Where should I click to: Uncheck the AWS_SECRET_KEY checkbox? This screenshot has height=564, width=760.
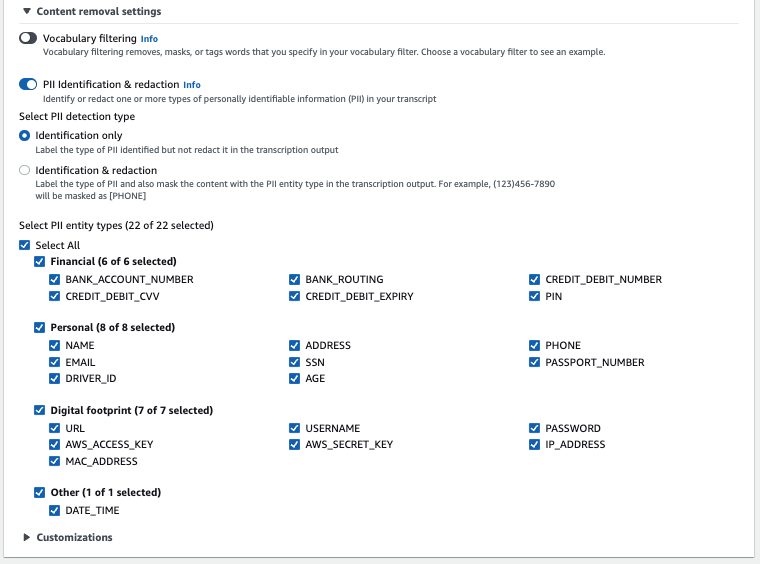(295, 444)
